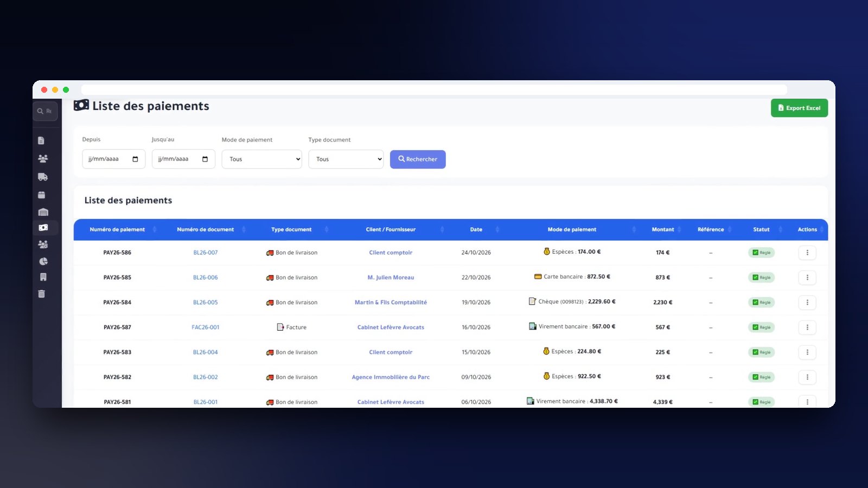This screenshot has height=488, width=868.
Task: Select the box products sidebar icon
Action: point(42,195)
